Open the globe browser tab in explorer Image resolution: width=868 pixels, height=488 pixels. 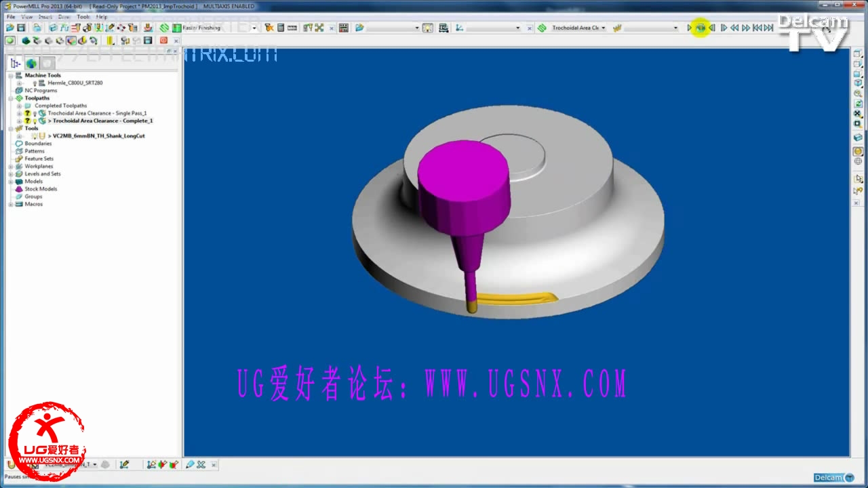point(31,63)
